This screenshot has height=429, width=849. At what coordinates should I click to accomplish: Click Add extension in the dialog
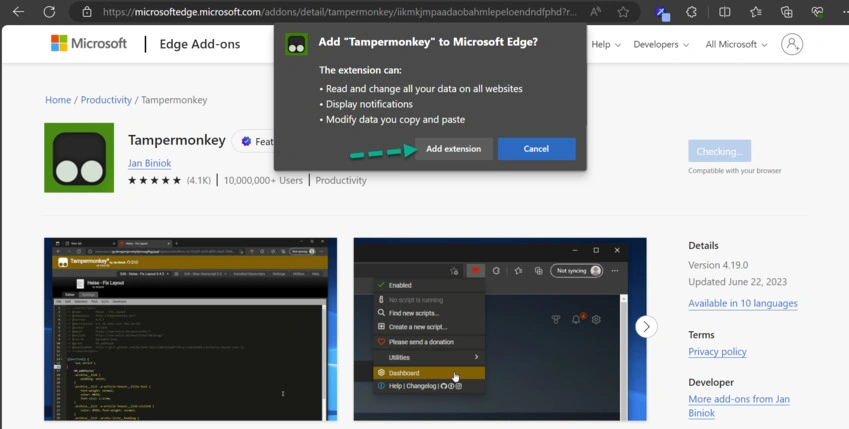click(x=454, y=149)
